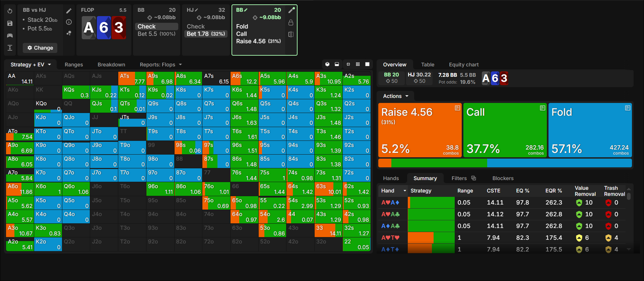Click the reset/undo arrow icon
Screen dimensions: 644x281
tap(10, 11)
